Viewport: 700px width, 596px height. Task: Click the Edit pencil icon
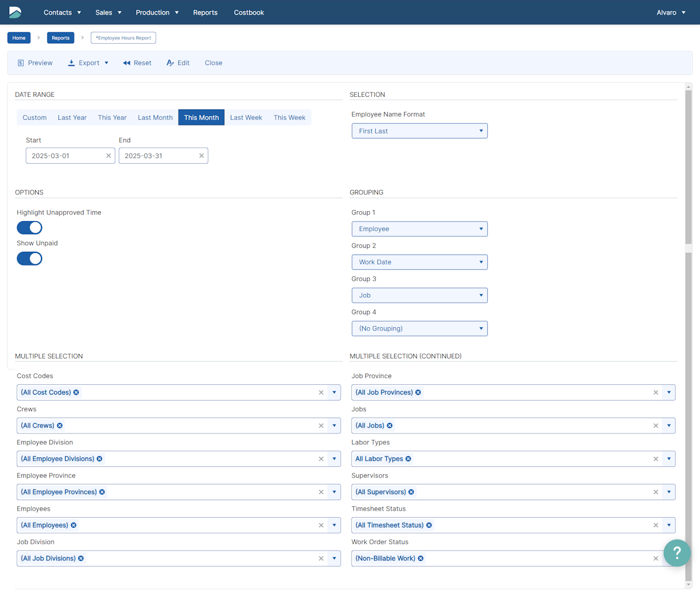pyautogui.click(x=170, y=63)
